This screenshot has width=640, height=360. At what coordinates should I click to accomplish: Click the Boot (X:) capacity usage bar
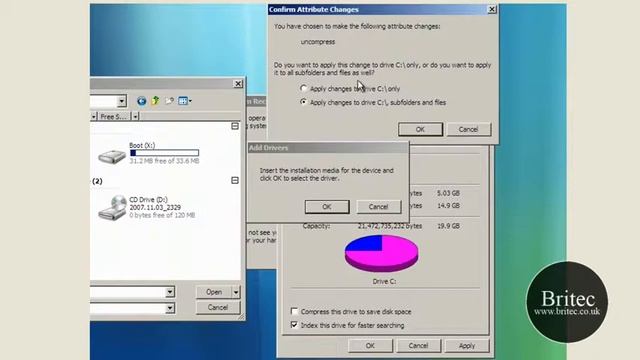click(164, 153)
